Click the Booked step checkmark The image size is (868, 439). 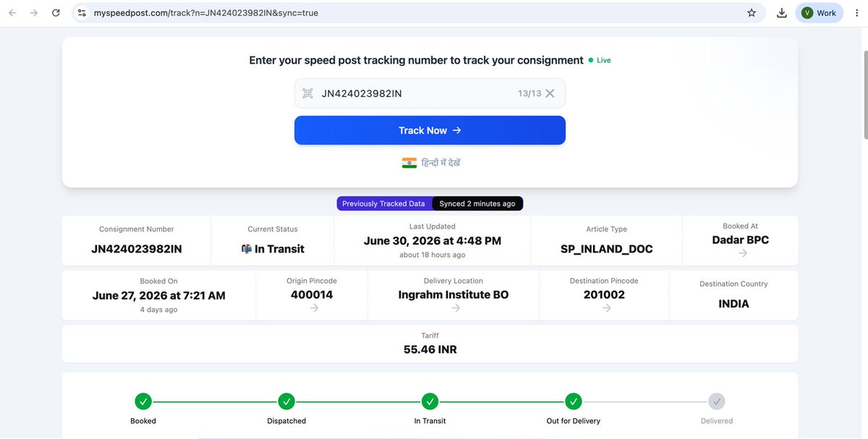click(143, 401)
